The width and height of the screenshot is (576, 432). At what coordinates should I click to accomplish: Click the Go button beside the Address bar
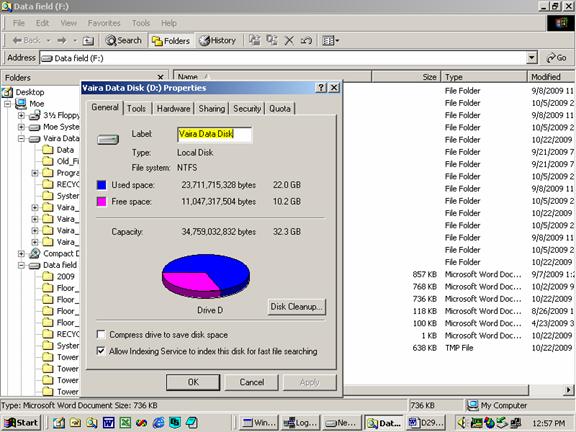pyautogui.click(x=557, y=58)
